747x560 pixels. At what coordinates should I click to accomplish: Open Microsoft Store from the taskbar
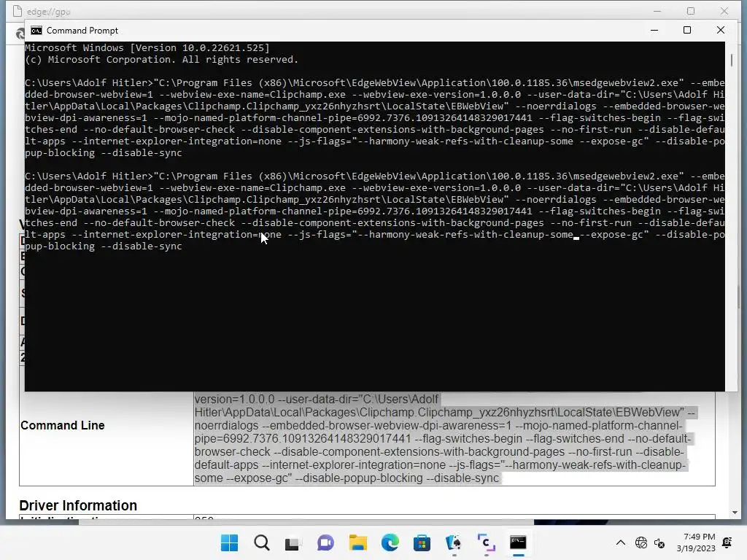(422, 542)
